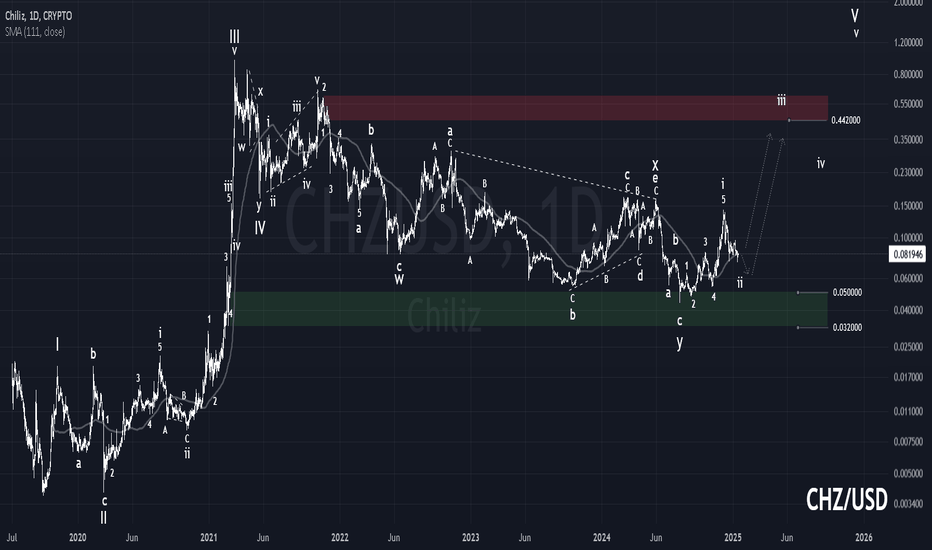Select the red resistance zone rectangle

click(x=575, y=108)
